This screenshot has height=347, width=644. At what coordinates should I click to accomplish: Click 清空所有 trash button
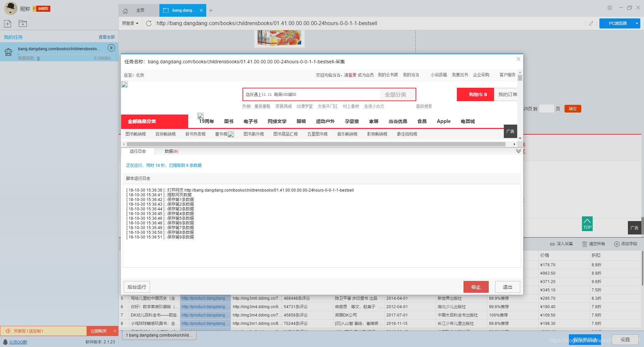(593, 244)
